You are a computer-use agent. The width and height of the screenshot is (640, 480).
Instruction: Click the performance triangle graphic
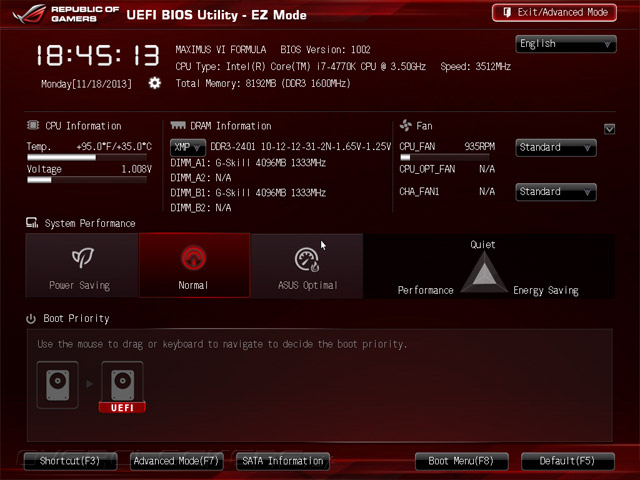pyautogui.click(x=484, y=272)
